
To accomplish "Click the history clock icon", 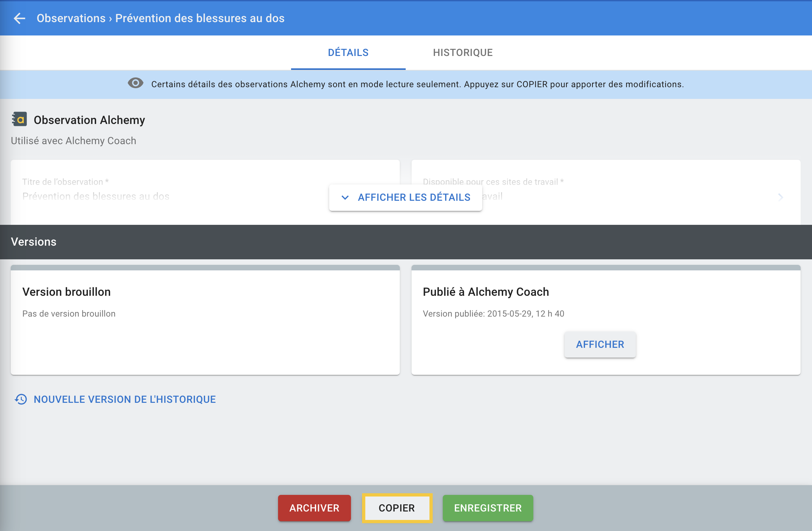I will pos(21,399).
